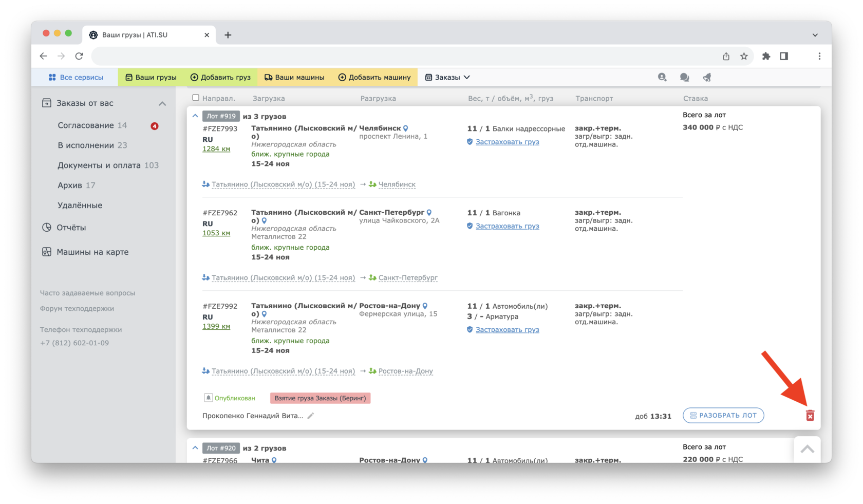Open 1399 км distance link
The width and height of the screenshot is (863, 504).
coord(216,327)
